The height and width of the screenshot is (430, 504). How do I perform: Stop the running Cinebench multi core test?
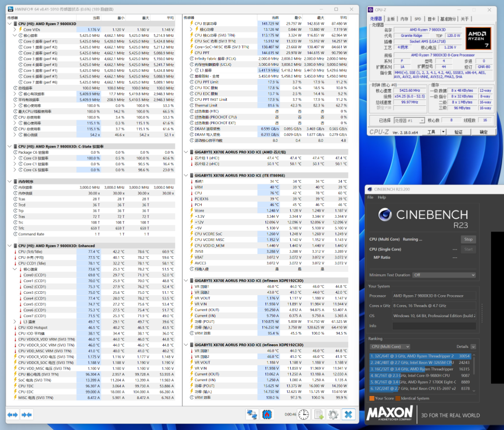468,239
